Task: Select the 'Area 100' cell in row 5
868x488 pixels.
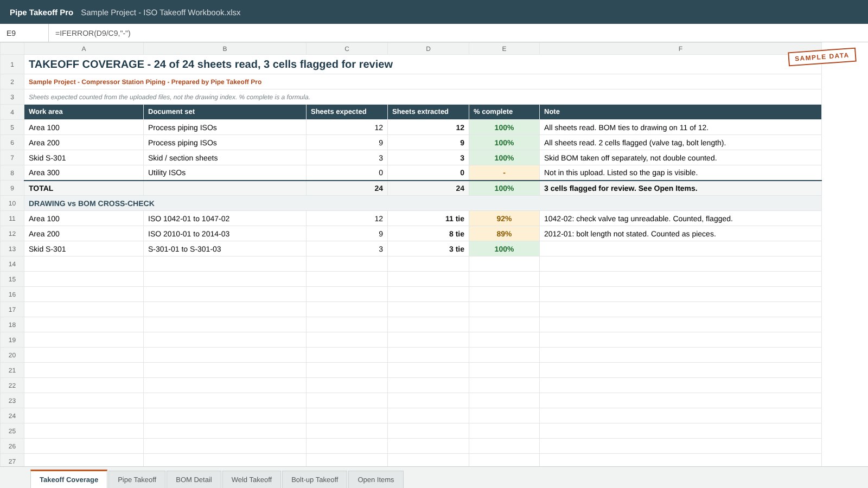Action: [x=84, y=127]
